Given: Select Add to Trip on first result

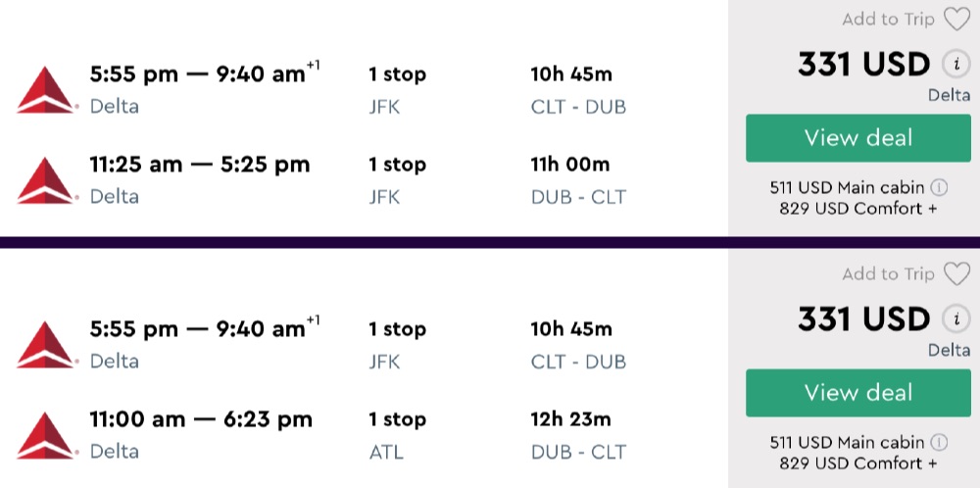Looking at the screenshot, I should point(888,20).
